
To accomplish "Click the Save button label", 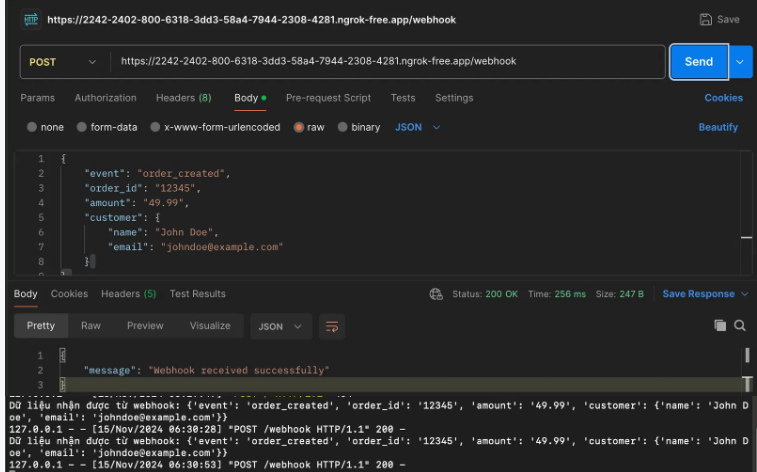I will (728, 19).
